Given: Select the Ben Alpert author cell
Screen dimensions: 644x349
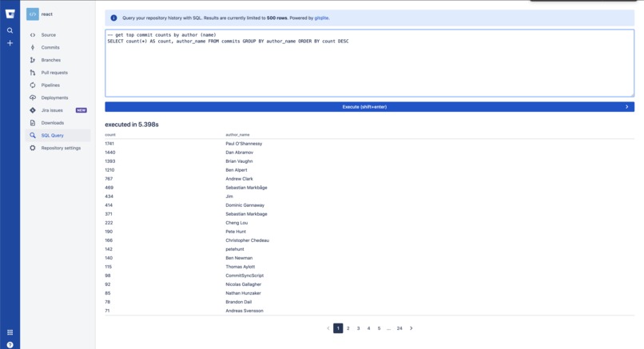Looking at the screenshot, I should 237,170.
